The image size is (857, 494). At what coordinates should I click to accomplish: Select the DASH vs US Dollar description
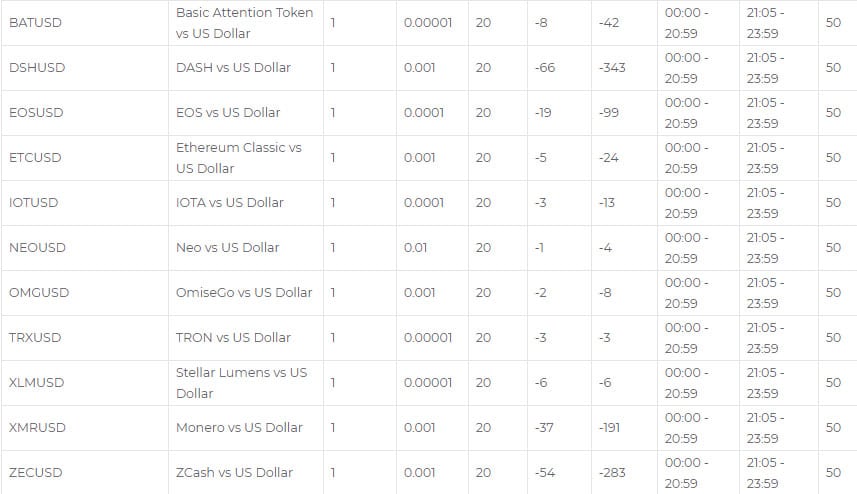[x=233, y=67]
